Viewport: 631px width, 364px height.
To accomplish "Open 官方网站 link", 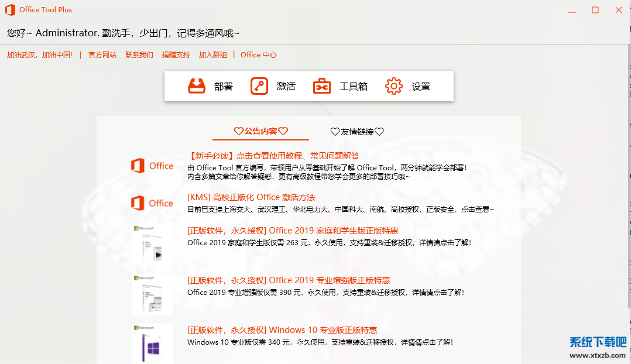I will coord(102,54).
